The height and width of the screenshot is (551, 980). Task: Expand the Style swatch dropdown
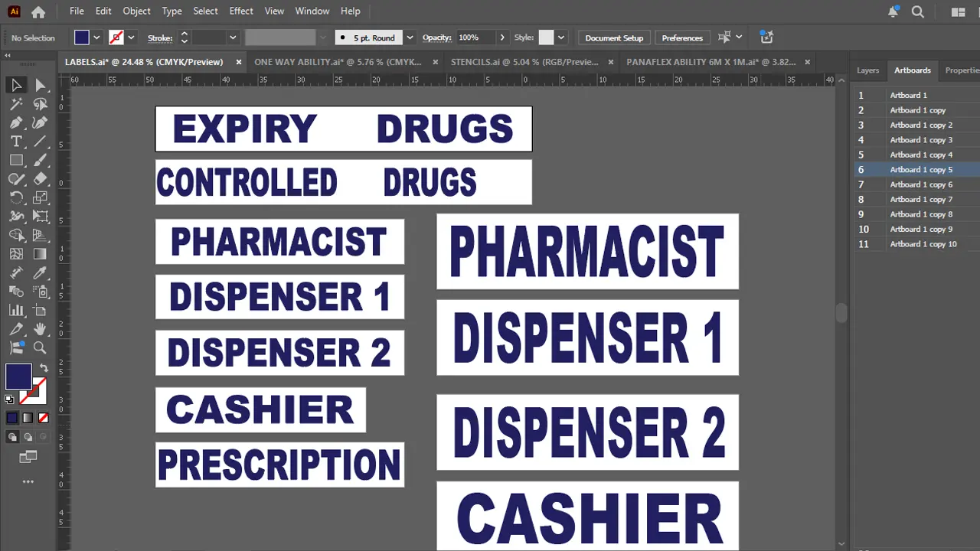pyautogui.click(x=561, y=37)
